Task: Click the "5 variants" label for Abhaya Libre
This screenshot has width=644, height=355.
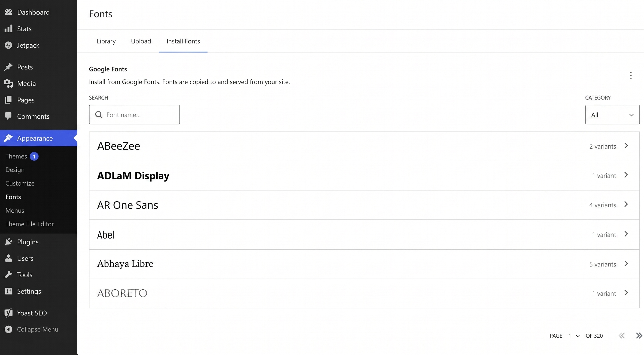Action: point(602,264)
